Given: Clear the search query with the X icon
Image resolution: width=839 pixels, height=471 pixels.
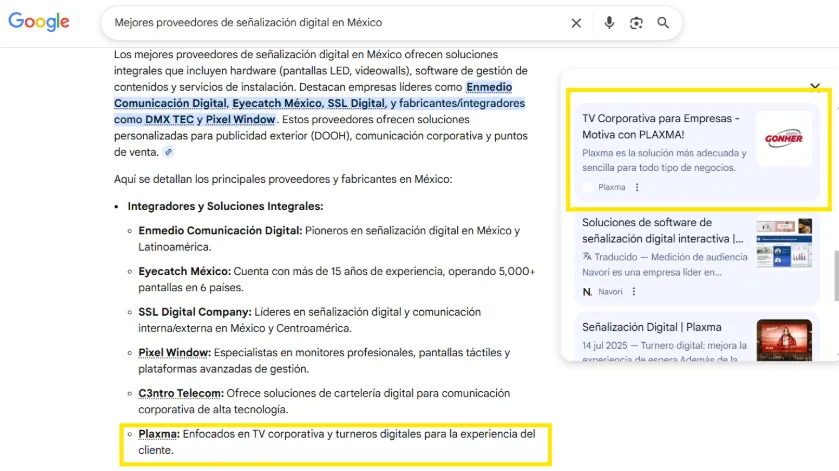Looking at the screenshot, I should click(576, 23).
